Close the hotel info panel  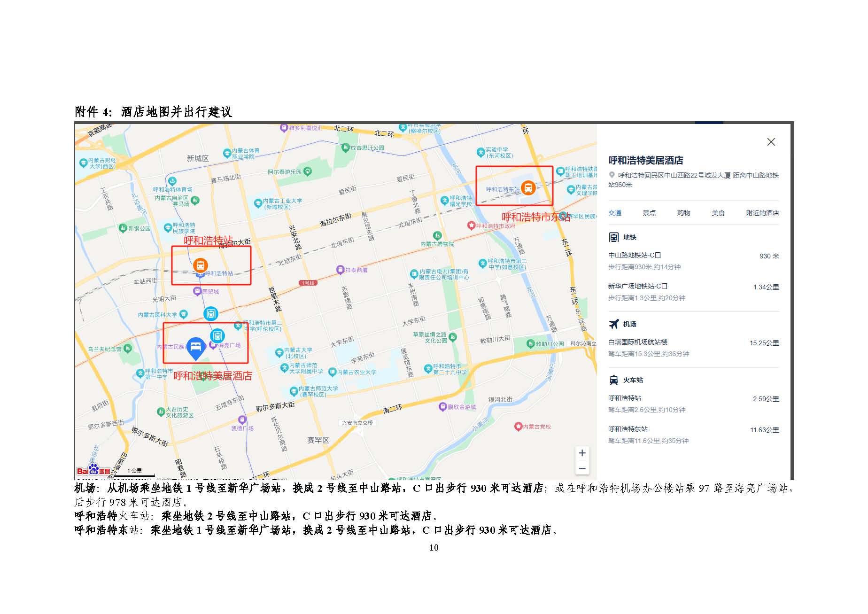[771, 142]
